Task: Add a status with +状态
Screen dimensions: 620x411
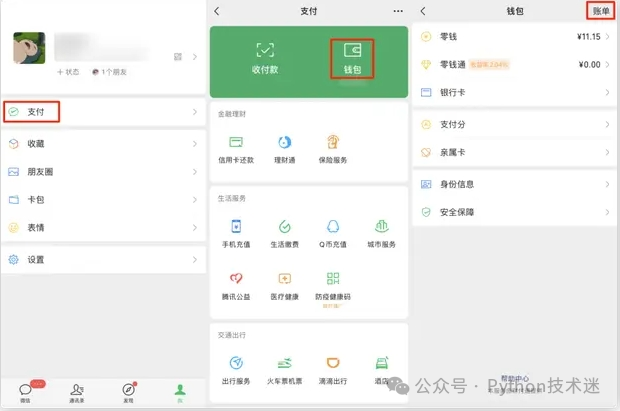Action: coord(68,72)
